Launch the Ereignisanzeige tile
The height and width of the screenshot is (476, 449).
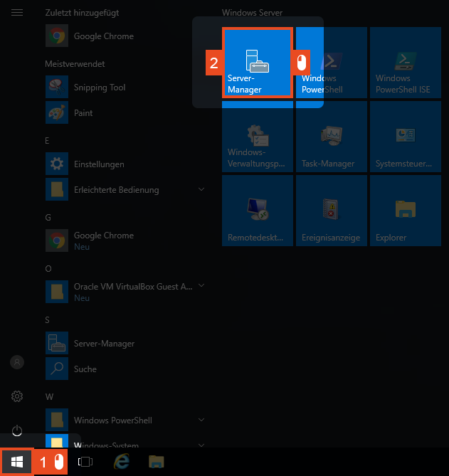click(332, 211)
